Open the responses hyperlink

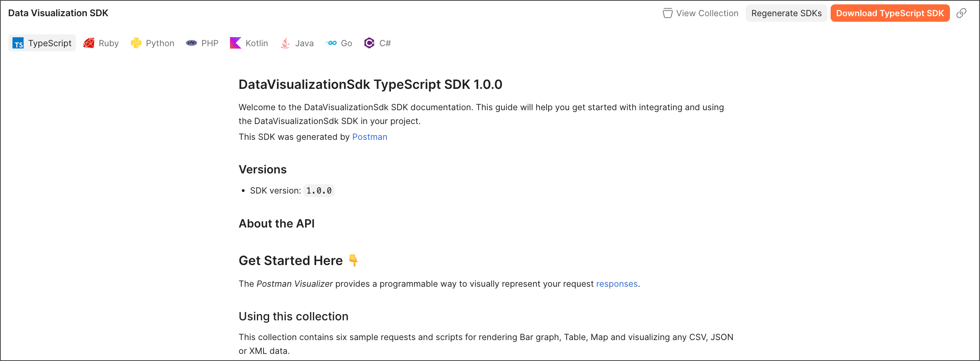click(616, 284)
